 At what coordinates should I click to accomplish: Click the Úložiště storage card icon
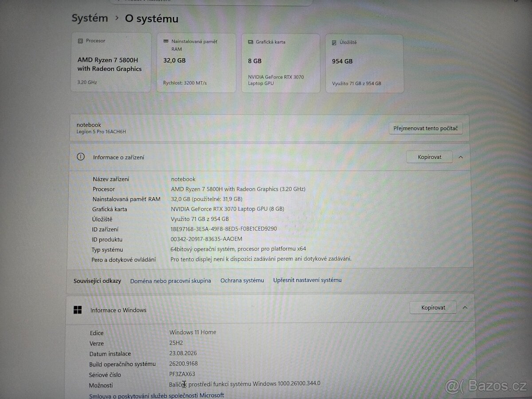click(x=335, y=43)
